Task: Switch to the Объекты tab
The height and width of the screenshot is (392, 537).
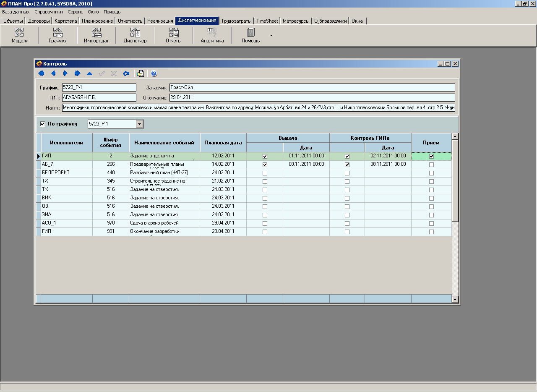Action: [x=13, y=21]
